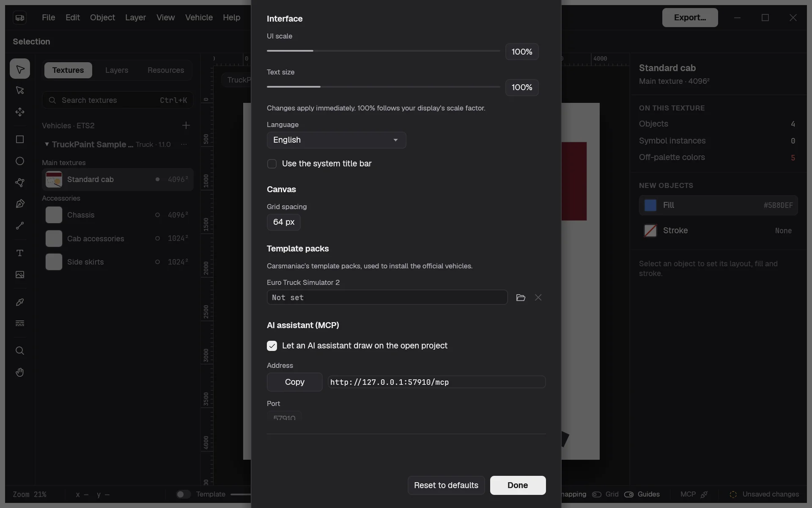Select the Move tool
This screenshot has height=508, width=812.
tap(20, 112)
